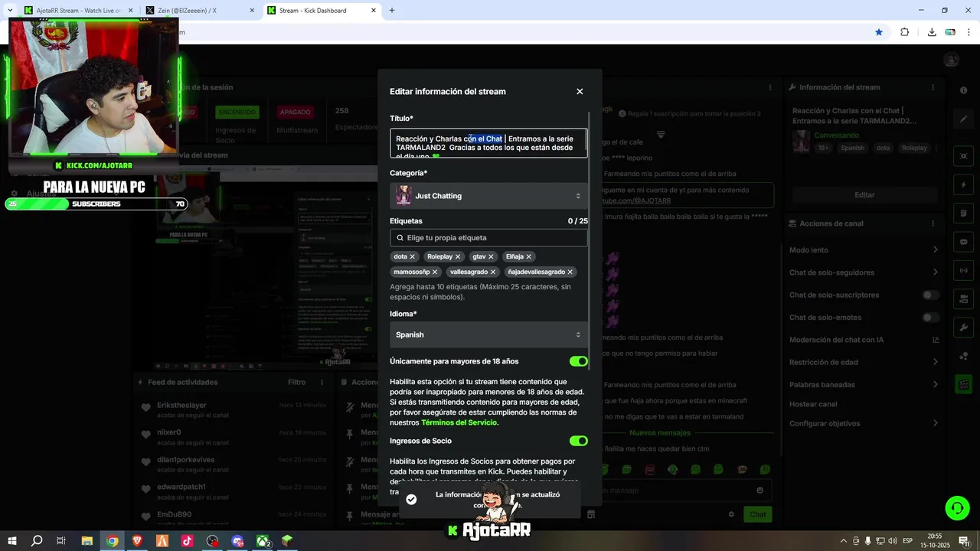Open a new browser tab
The height and width of the screenshot is (551, 980).
pyautogui.click(x=392, y=11)
